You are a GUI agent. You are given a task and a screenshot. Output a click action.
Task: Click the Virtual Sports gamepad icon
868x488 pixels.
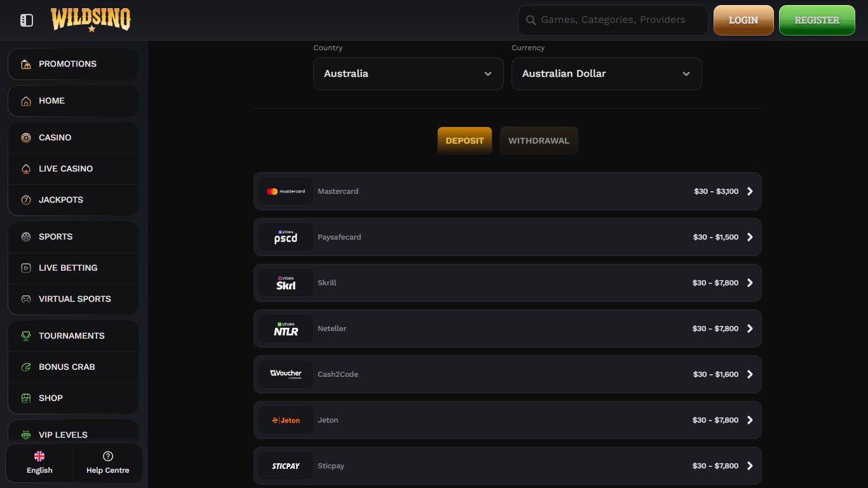click(x=26, y=299)
